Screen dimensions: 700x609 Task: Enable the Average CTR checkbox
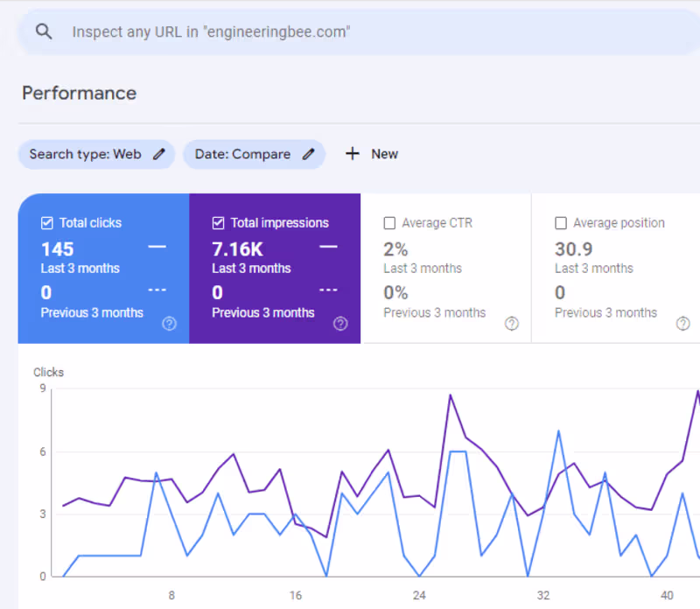tap(389, 222)
